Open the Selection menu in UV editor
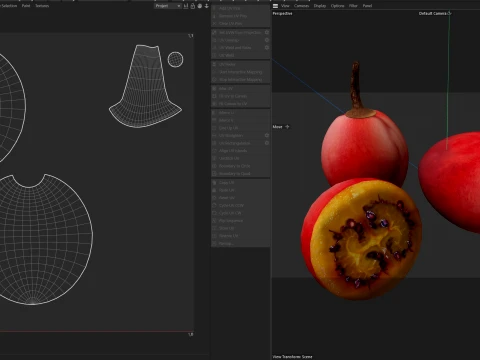 click(x=9, y=6)
